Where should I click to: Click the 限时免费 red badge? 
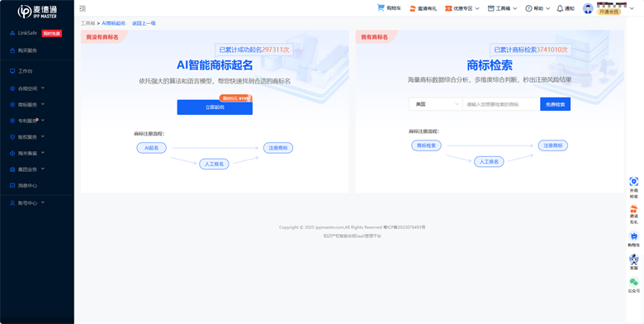click(x=52, y=33)
